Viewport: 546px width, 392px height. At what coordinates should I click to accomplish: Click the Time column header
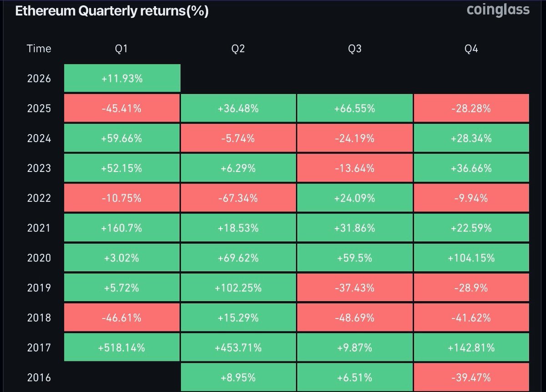pos(39,49)
